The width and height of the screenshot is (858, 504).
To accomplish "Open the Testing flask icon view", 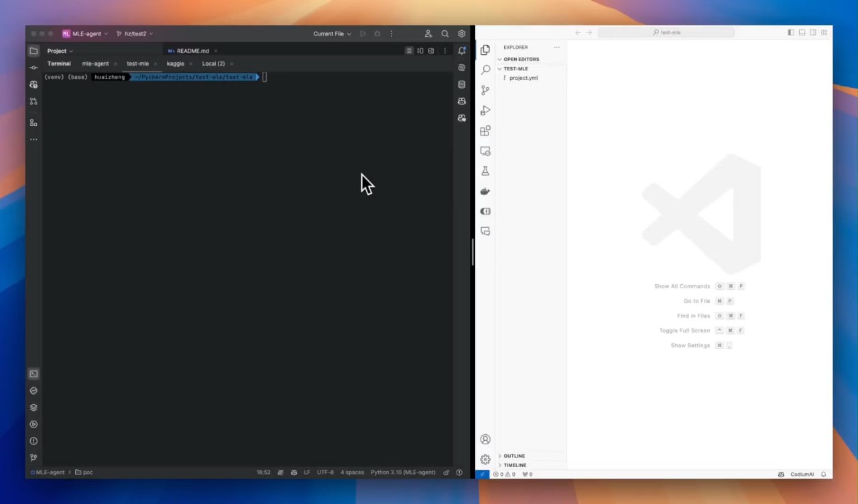I will [485, 171].
